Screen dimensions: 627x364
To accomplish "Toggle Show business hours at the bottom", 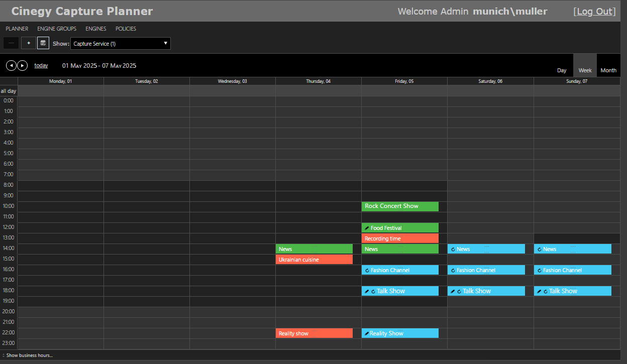I will [x=28, y=355].
